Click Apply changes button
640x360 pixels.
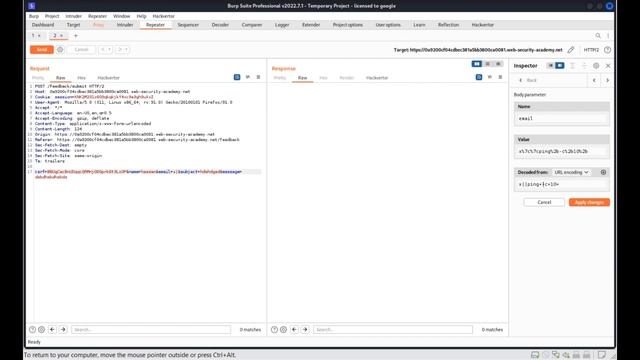click(589, 202)
